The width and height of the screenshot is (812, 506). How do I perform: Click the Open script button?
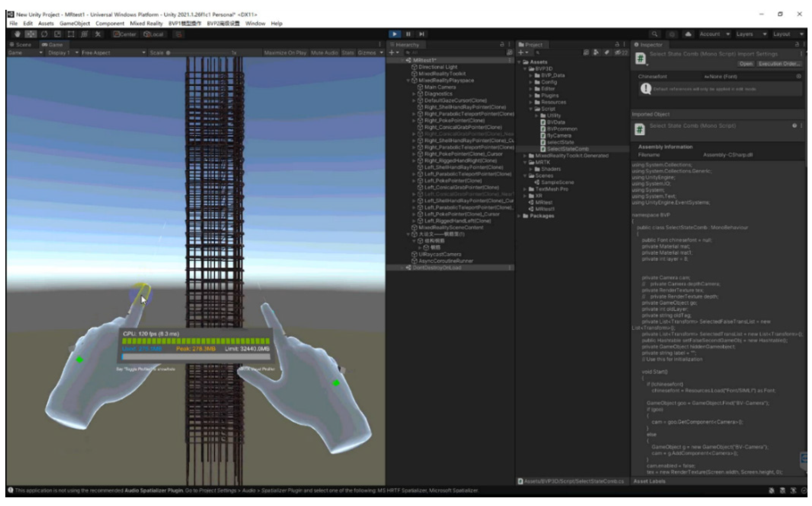coord(746,64)
